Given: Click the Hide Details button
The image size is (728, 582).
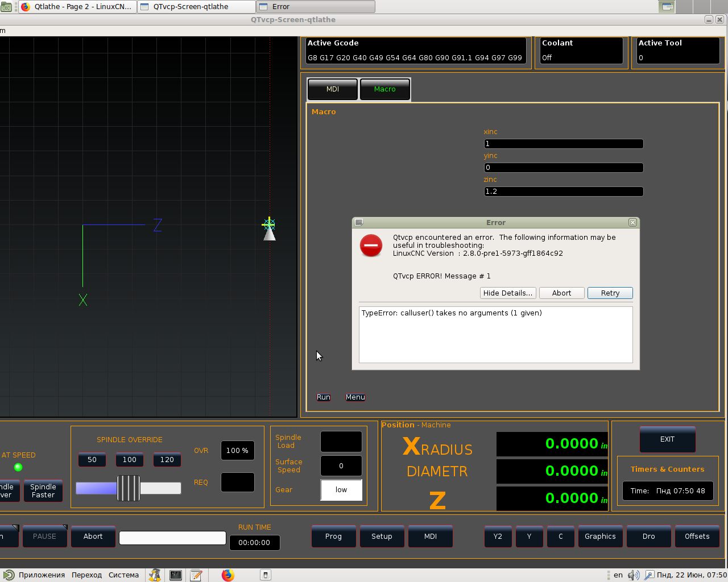Looking at the screenshot, I should click(x=508, y=293).
